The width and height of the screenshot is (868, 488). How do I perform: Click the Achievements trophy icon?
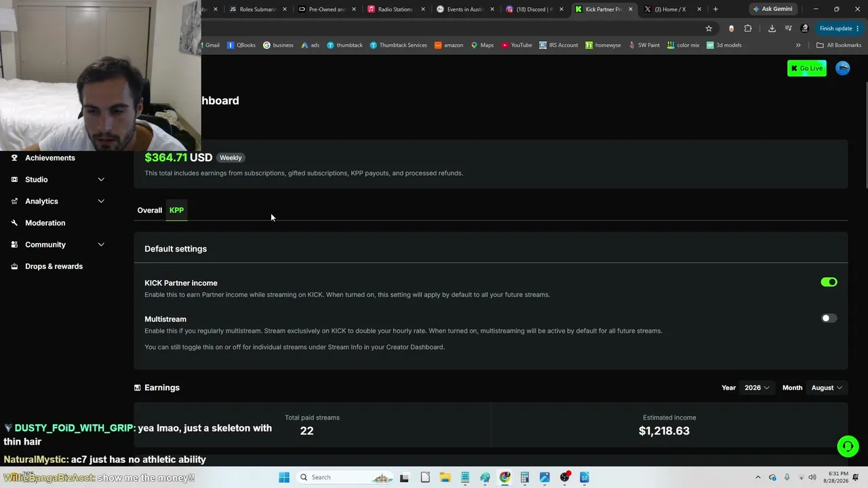[x=14, y=158]
